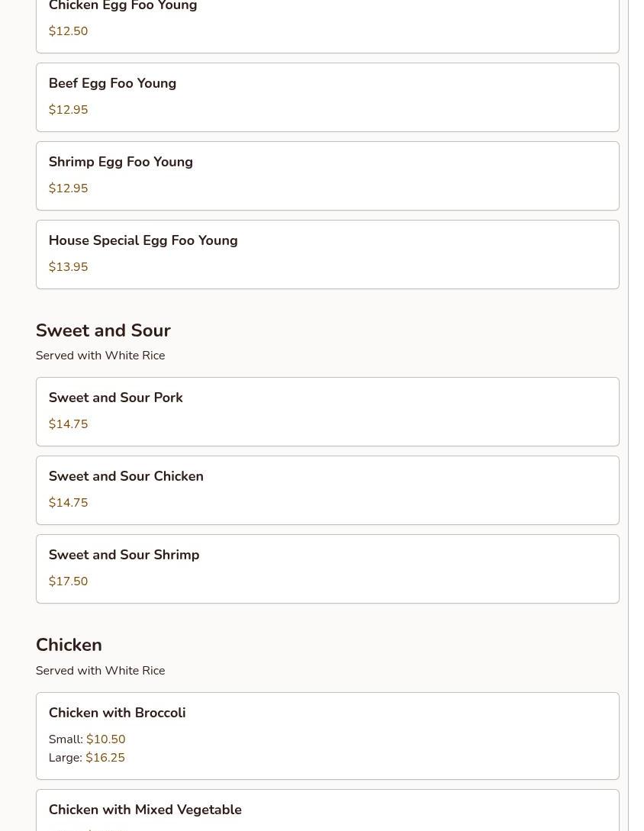Click the $14.75 Sweet and Sour Pork price
Viewport: 644px width, 831px height.
point(68,424)
